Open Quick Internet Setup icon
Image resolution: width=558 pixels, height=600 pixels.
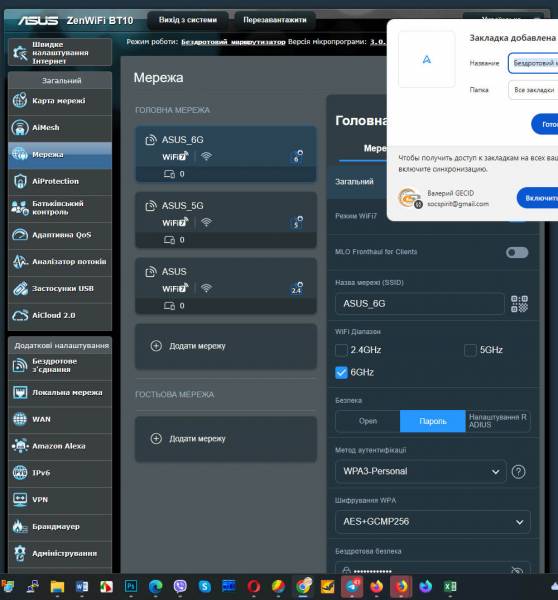pyautogui.click(x=20, y=52)
